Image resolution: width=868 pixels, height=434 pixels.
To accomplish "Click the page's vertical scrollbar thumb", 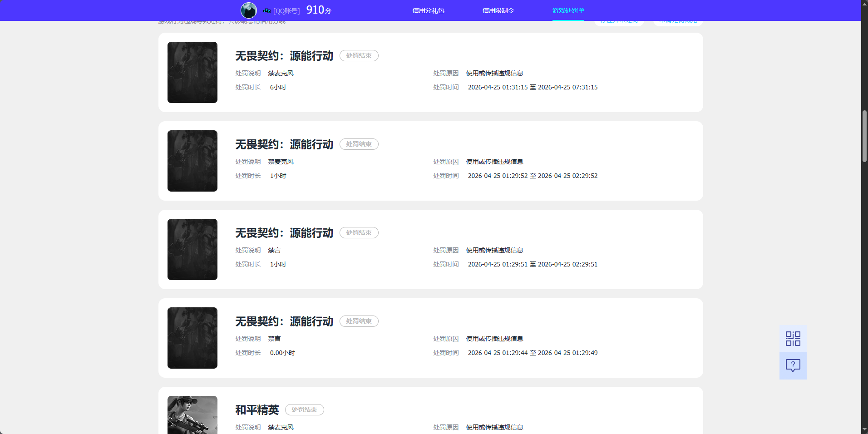I will tap(864, 136).
